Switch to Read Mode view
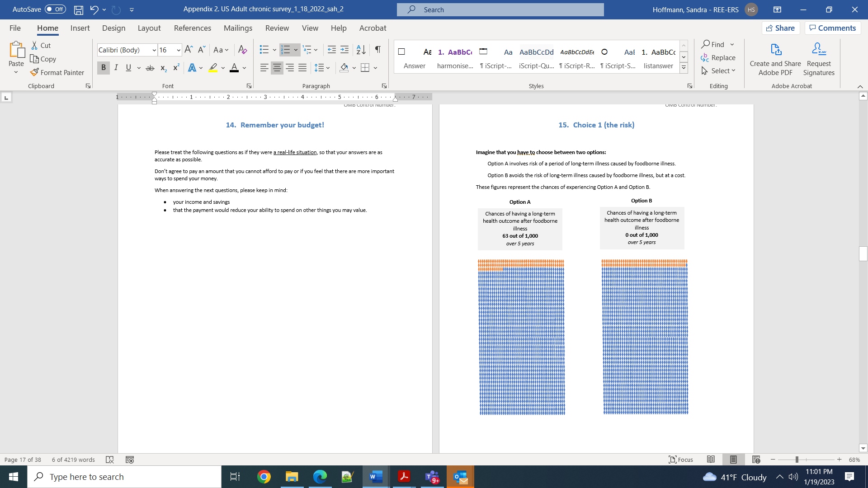 [x=711, y=460]
